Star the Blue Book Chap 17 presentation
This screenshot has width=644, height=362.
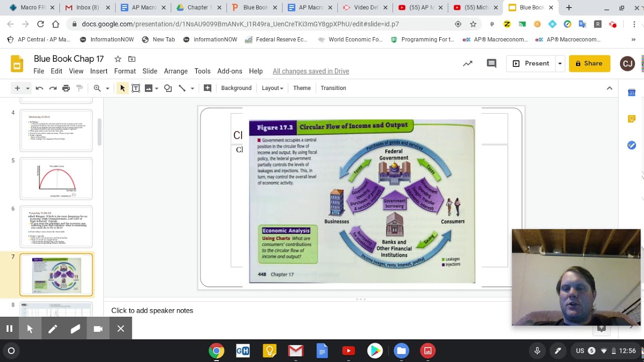[118, 59]
